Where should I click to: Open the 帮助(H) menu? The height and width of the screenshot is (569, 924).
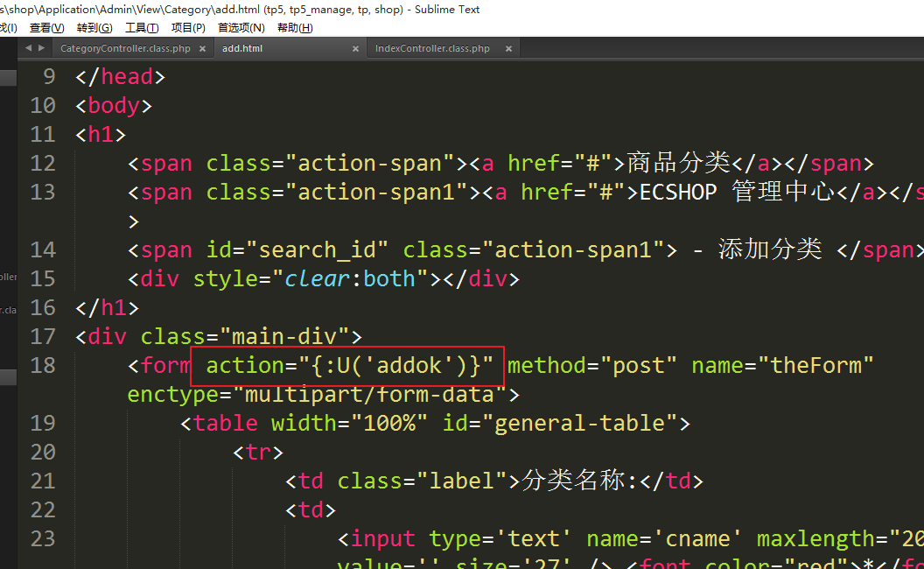tap(295, 28)
